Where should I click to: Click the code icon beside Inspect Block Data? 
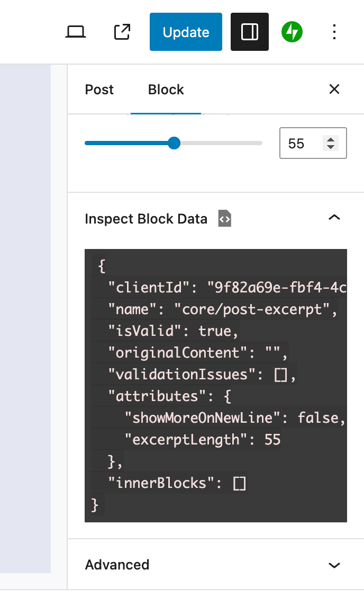click(x=224, y=218)
